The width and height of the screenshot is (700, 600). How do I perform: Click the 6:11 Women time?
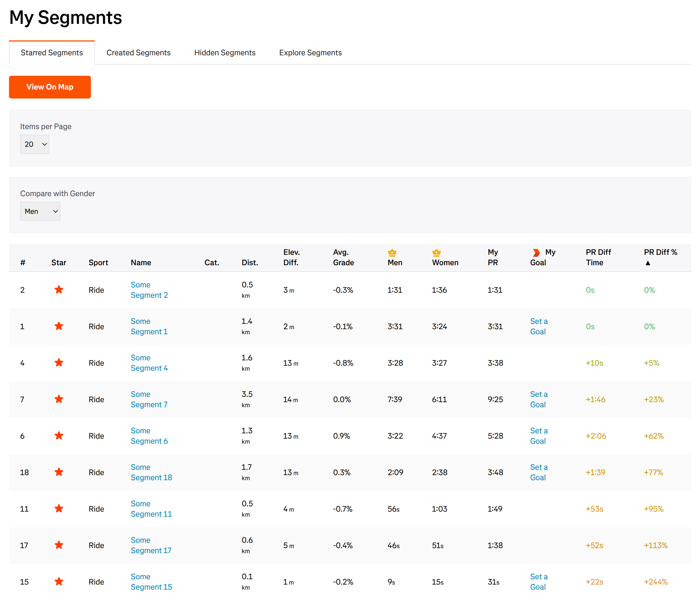(x=439, y=399)
